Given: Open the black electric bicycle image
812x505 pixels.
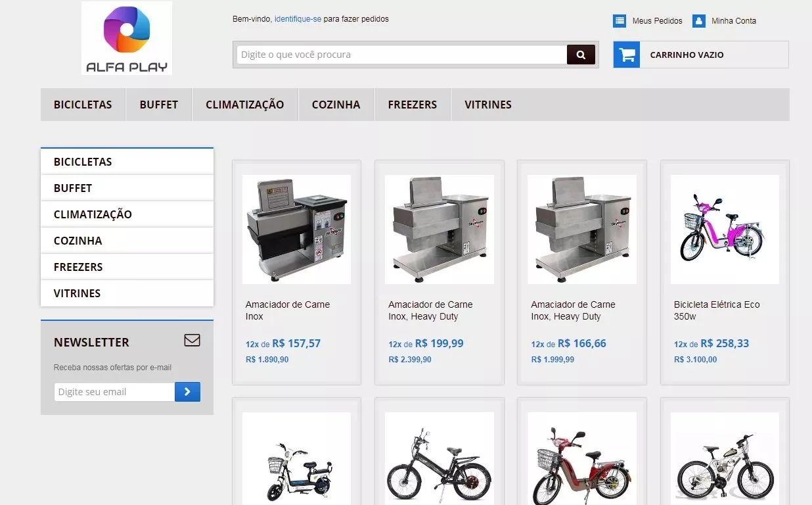Looking at the screenshot, I should tap(440, 458).
